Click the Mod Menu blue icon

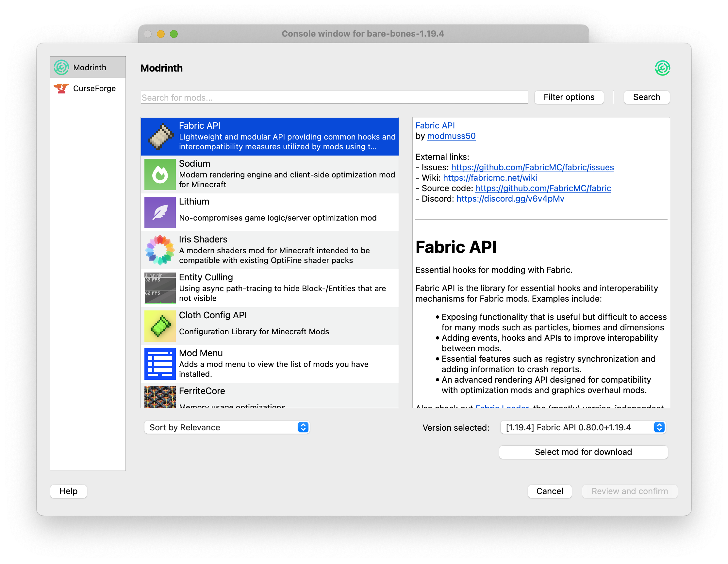tap(160, 364)
